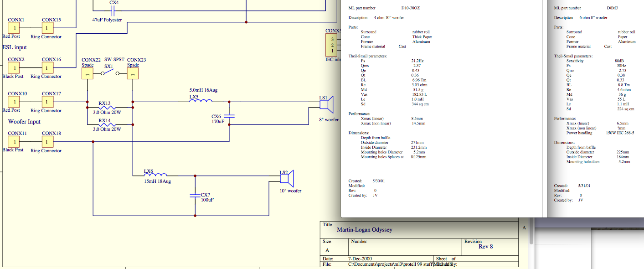This screenshot has height=269, width=644.
Task: Click the "170uF" capacitor value
Action: [218, 122]
